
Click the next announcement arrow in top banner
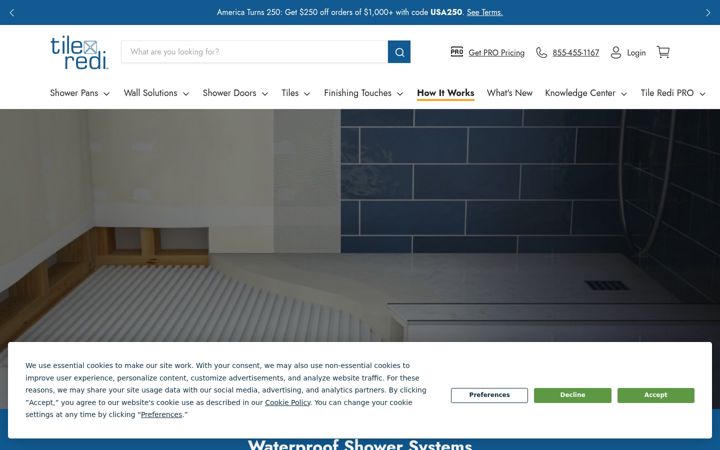tap(708, 12)
